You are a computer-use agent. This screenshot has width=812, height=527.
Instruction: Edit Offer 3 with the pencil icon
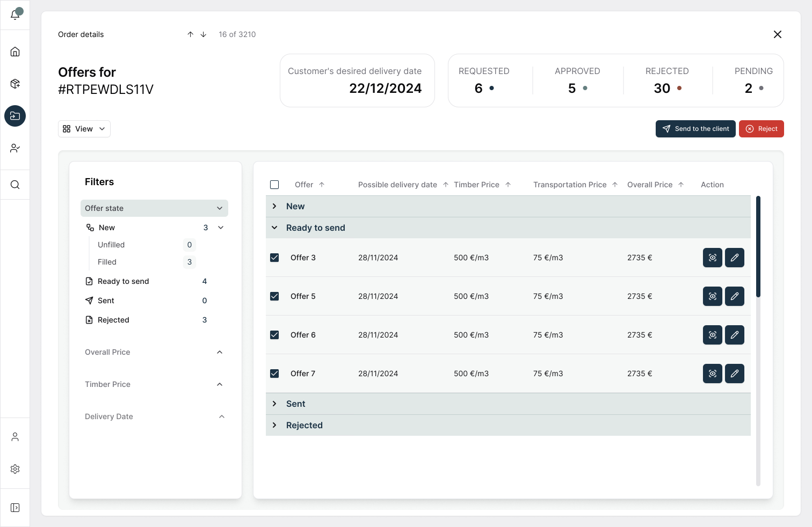click(x=735, y=258)
